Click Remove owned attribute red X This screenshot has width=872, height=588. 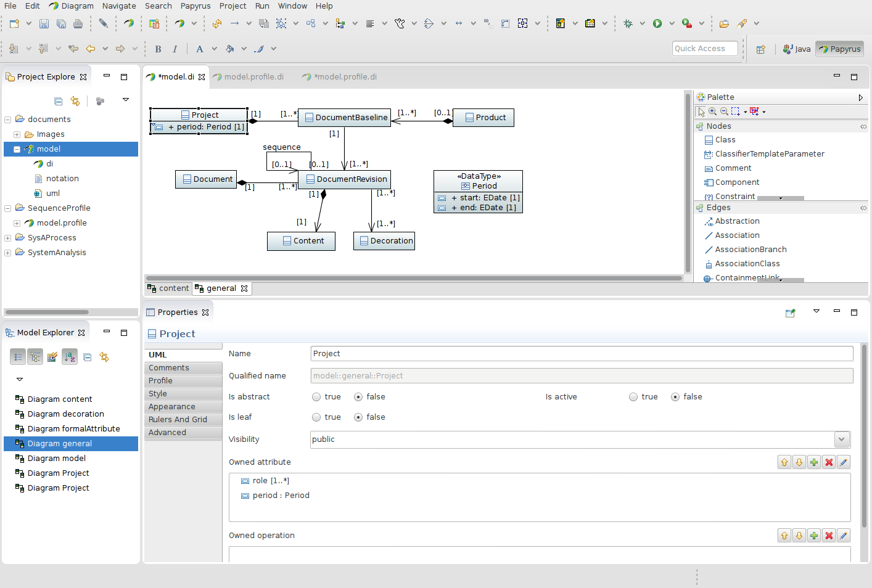pyautogui.click(x=829, y=462)
